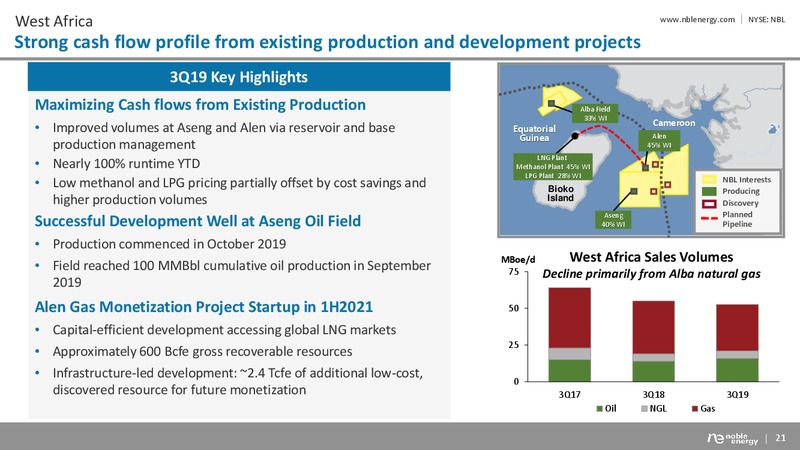Click the red Discovery square legend icon
This screenshot has height=450, width=800.
(x=709, y=204)
